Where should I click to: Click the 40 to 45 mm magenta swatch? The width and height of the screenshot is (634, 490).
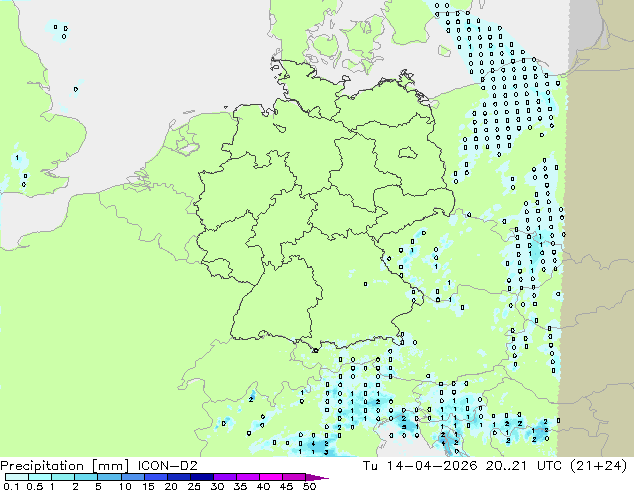click(x=271, y=477)
